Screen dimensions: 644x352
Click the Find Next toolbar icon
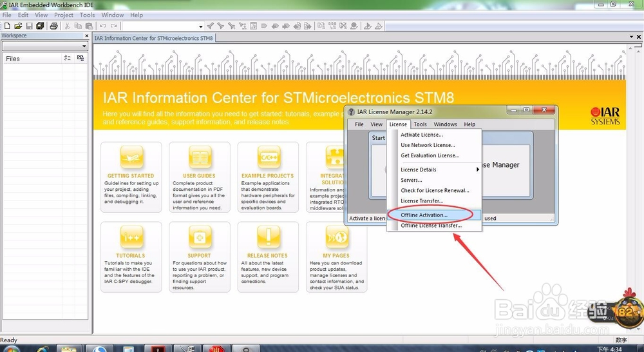point(221,26)
